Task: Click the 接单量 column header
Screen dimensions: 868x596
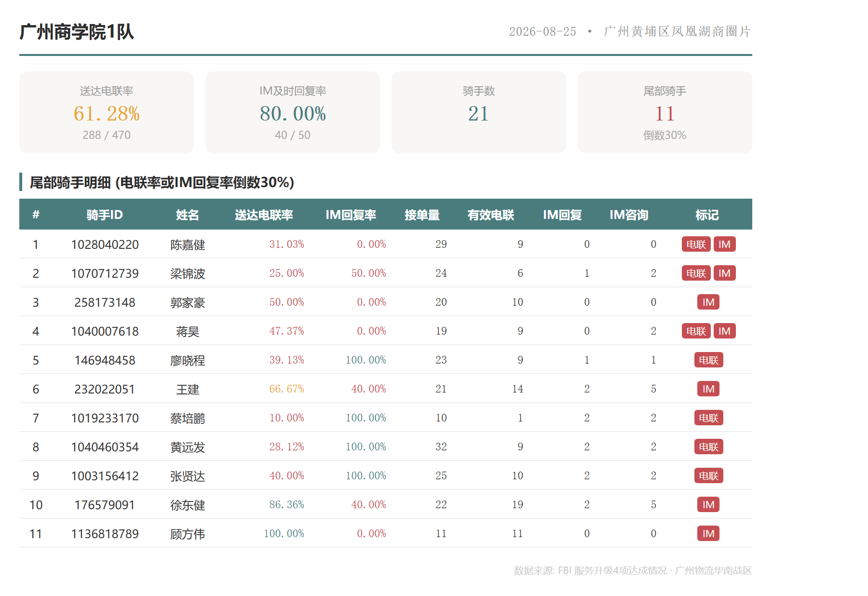Action: [422, 215]
